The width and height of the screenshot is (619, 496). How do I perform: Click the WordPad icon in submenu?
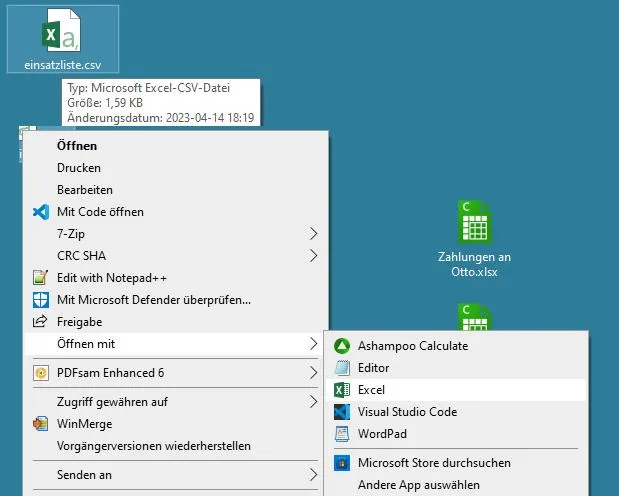coord(342,434)
